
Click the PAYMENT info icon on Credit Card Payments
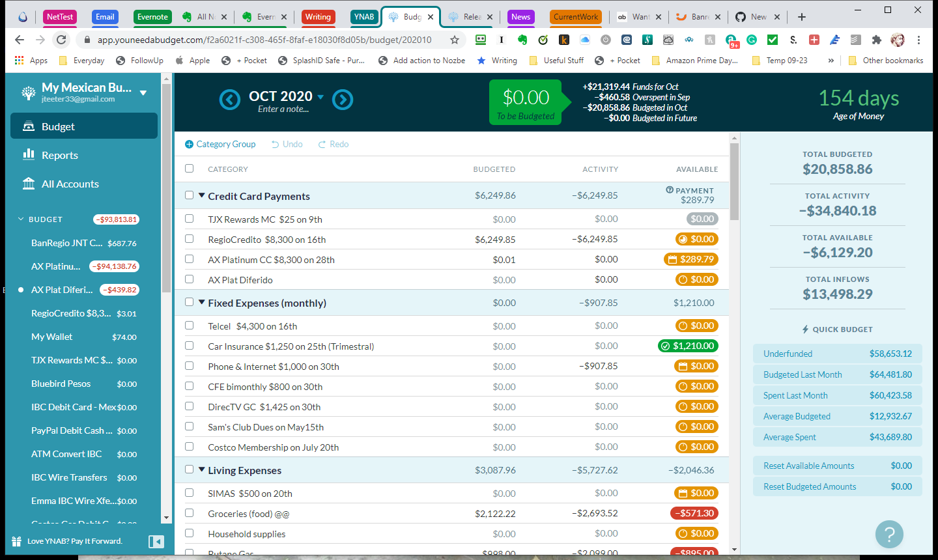668,190
